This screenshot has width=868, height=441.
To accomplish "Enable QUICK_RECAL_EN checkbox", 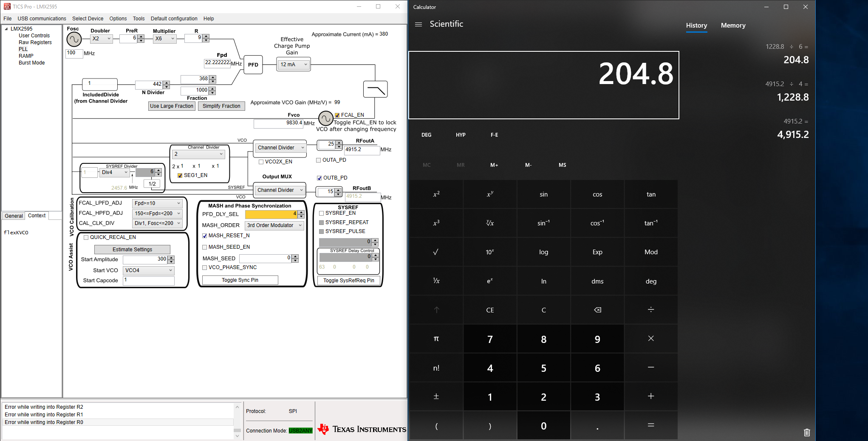I will [x=86, y=237].
